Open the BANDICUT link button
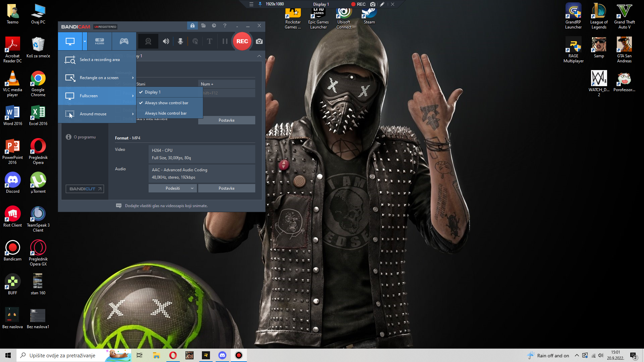This screenshot has height=362, width=644. 85,189
